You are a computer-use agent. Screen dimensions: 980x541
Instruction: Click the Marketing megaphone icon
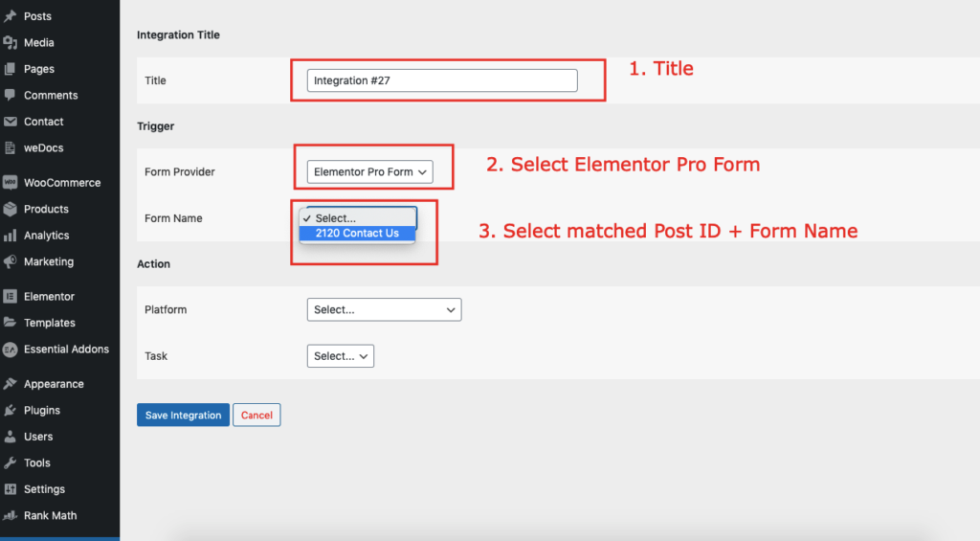pyautogui.click(x=10, y=261)
